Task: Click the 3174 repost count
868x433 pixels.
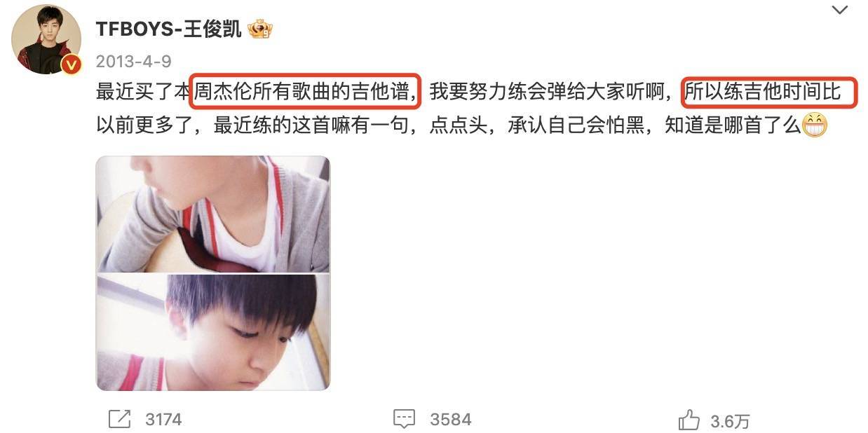Action: (x=163, y=420)
